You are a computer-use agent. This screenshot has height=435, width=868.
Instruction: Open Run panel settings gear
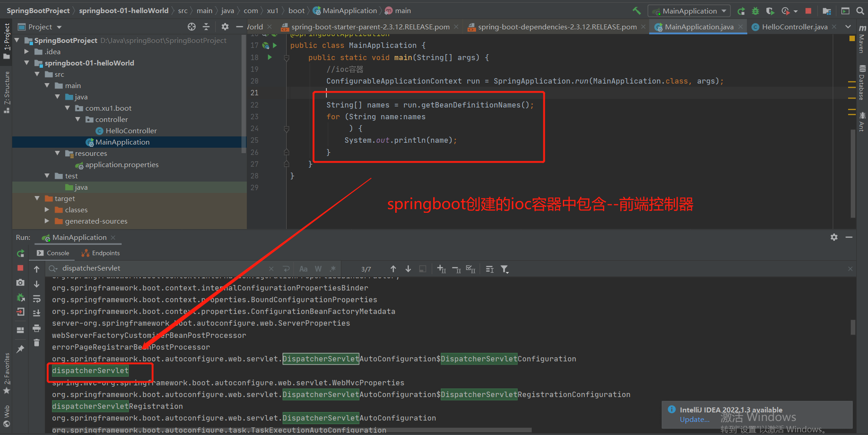[x=834, y=237]
